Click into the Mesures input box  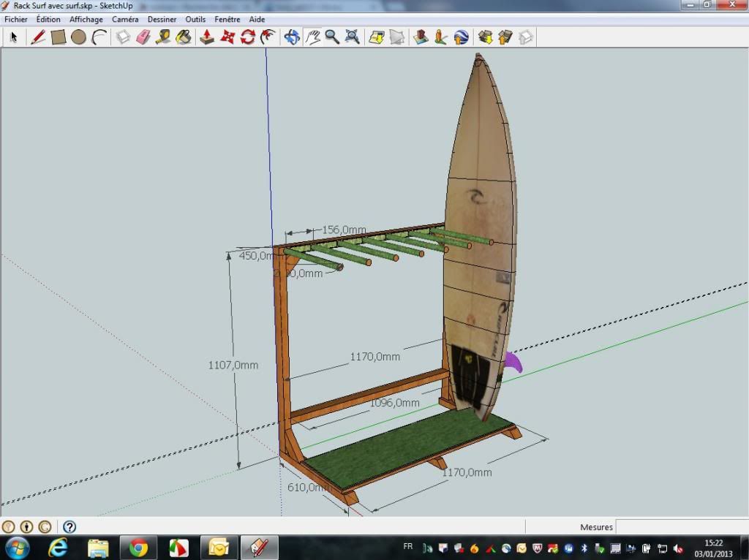pyautogui.click(x=682, y=527)
